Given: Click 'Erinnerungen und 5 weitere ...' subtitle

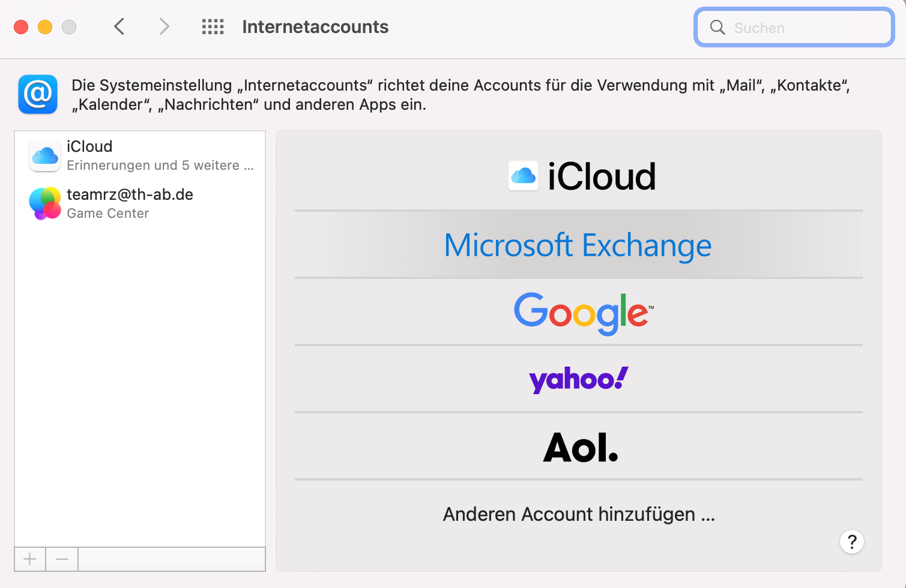Looking at the screenshot, I should click(160, 165).
